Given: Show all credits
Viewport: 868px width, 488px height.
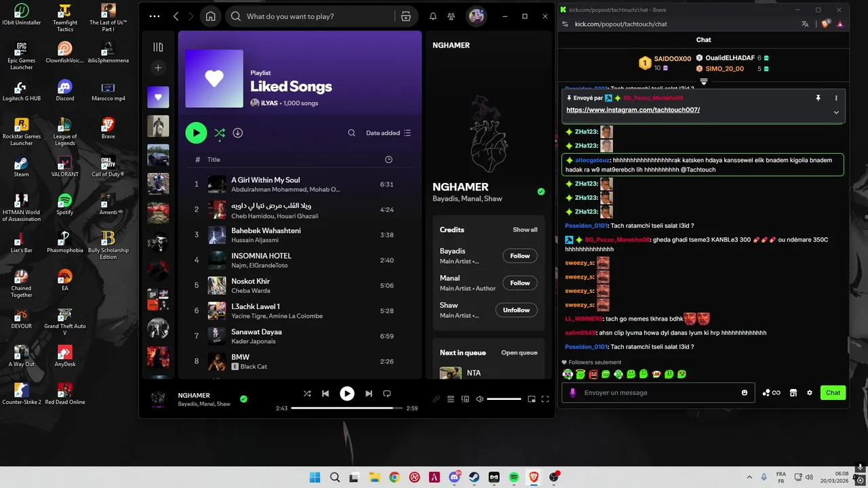Looking at the screenshot, I should [x=525, y=230].
